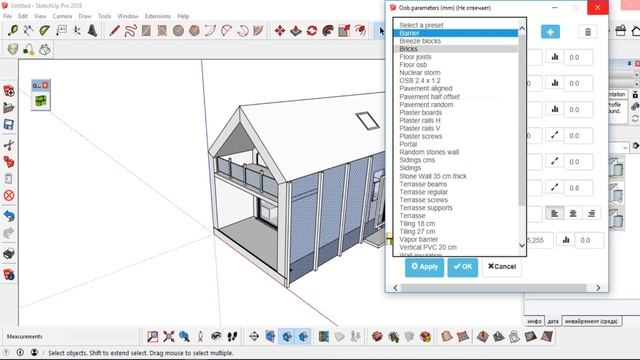Click the blue plus add preset button
Viewport: 640px width, 360px height.
550,32
